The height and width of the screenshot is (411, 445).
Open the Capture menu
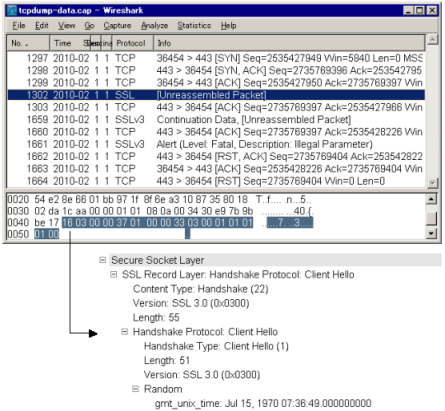point(117,26)
